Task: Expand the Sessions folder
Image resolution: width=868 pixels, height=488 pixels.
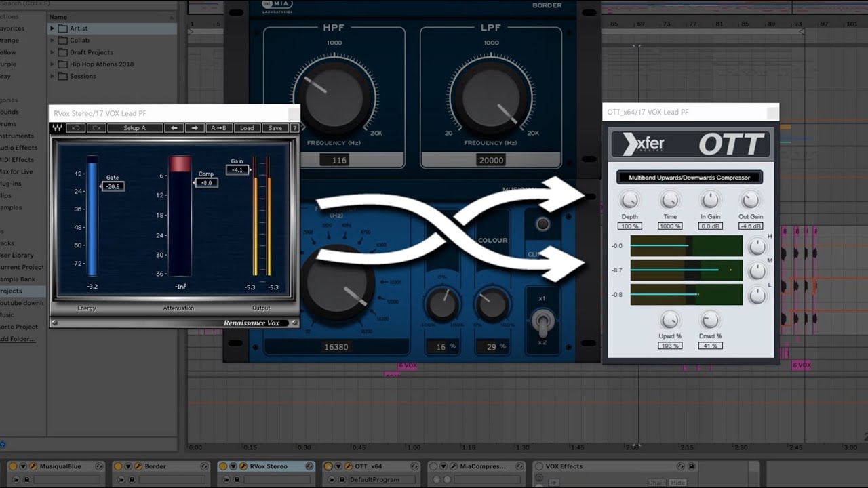Action: (52, 76)
